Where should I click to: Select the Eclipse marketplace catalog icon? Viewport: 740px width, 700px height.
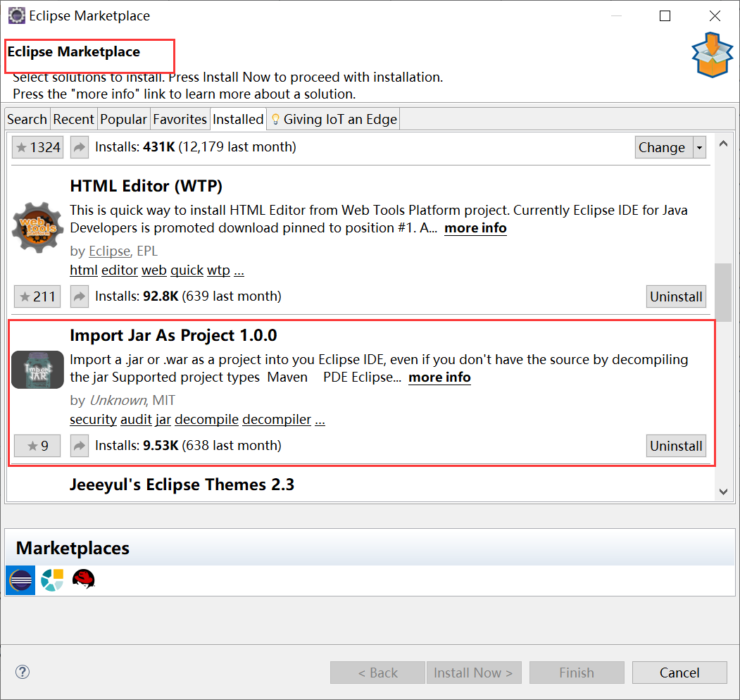(20, 580)
